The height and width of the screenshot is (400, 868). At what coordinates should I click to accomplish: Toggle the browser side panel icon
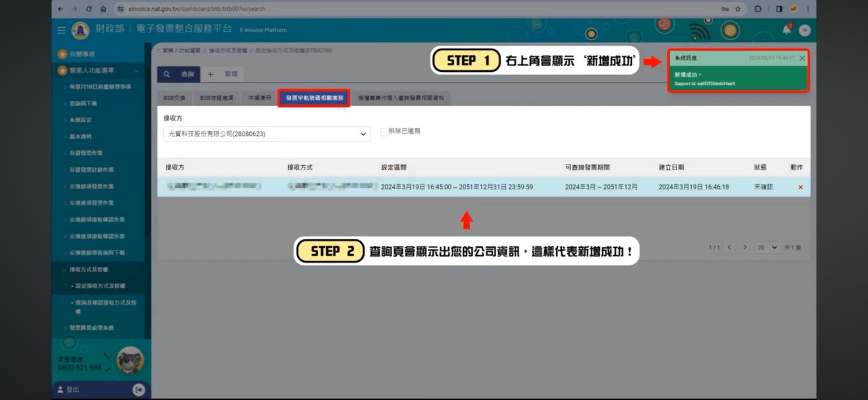tap(779, 9)
